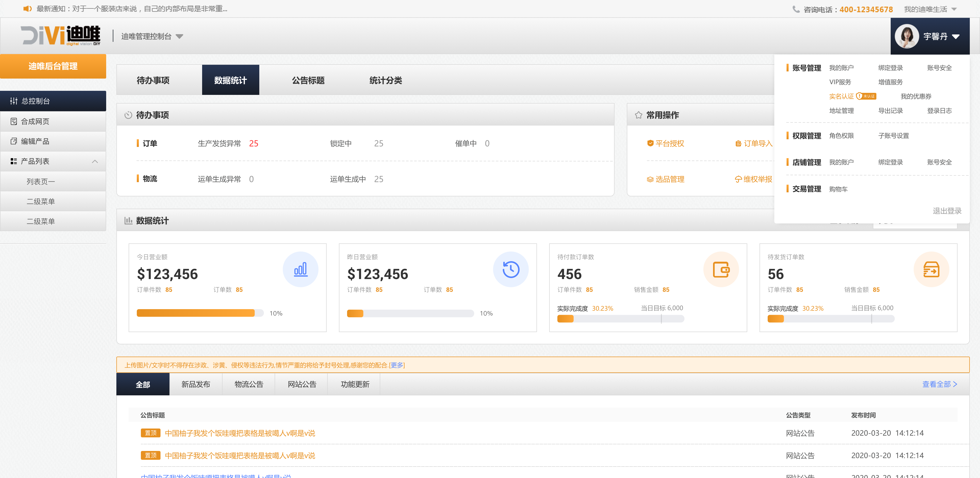980x478 pixels.
Task: Open the 平台授权 quick action
Action: [665, 143]
